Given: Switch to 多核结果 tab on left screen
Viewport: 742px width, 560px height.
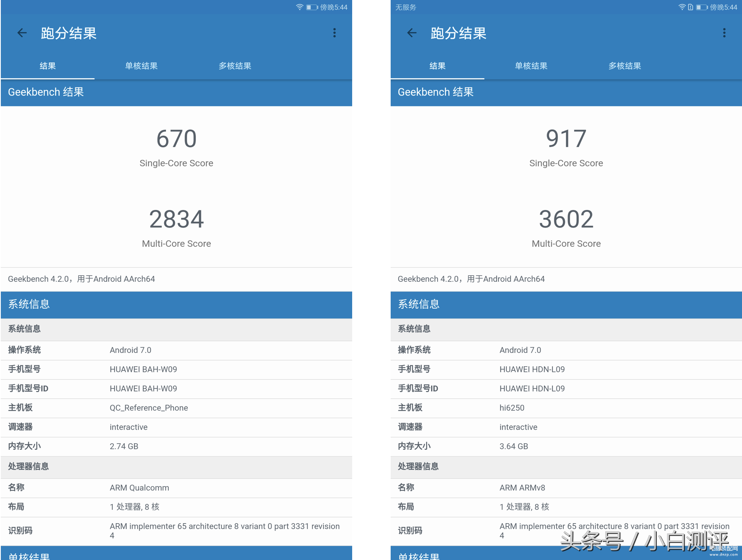Looking at the screenshot, I should 235,66.
